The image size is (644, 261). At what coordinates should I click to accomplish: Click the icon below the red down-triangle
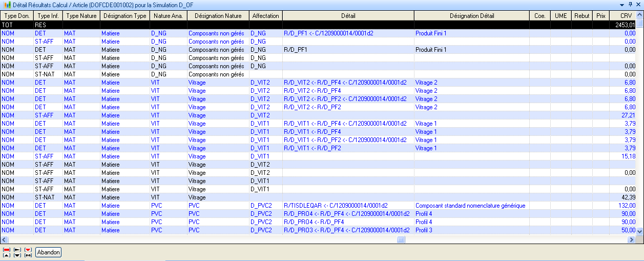point(28,255)
